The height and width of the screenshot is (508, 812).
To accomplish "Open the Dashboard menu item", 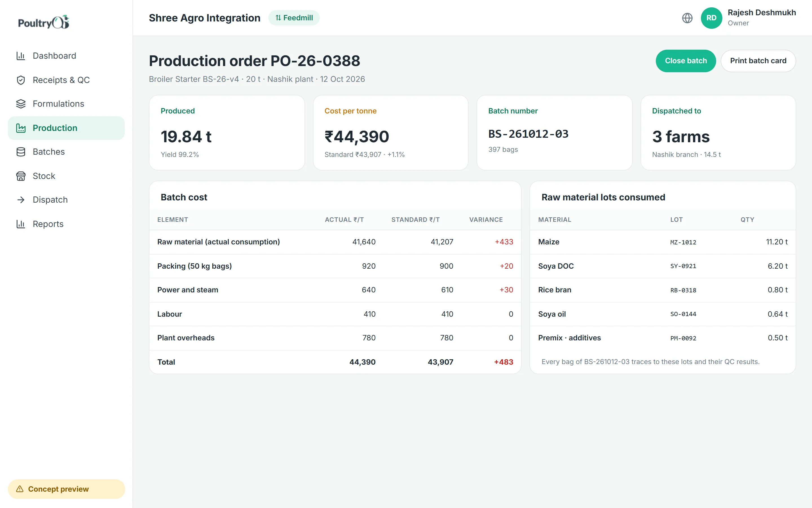I will [x=66, y=56].
